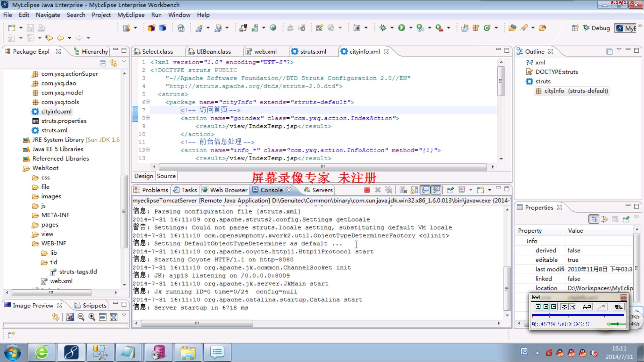Click the Run Last Tool coverage icon

420,28
